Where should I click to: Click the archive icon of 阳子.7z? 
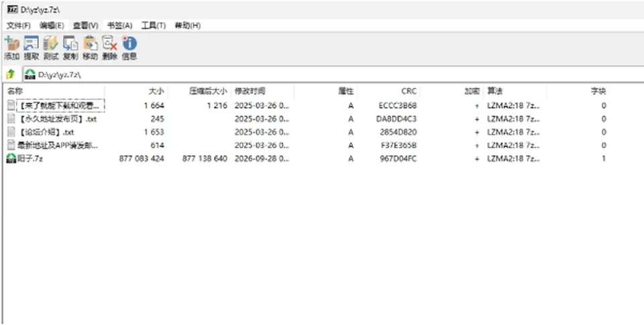click(x=11, y=158)
